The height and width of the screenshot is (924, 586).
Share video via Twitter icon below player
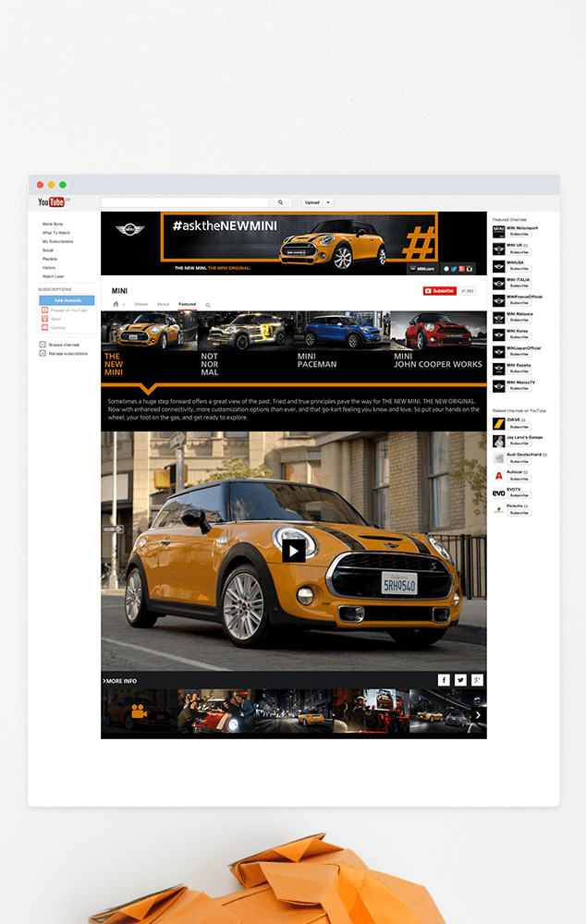click(x=460, y=680)
